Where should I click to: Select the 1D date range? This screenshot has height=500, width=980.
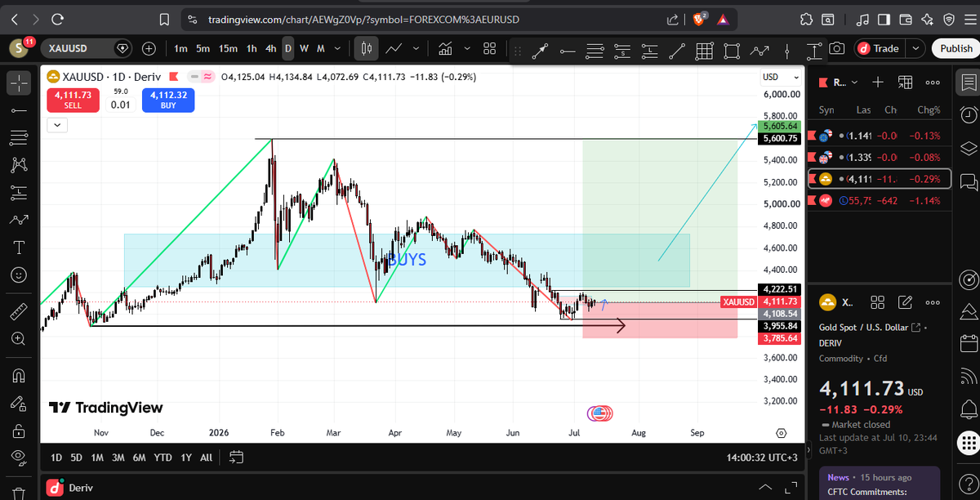(x=56, y=458)
